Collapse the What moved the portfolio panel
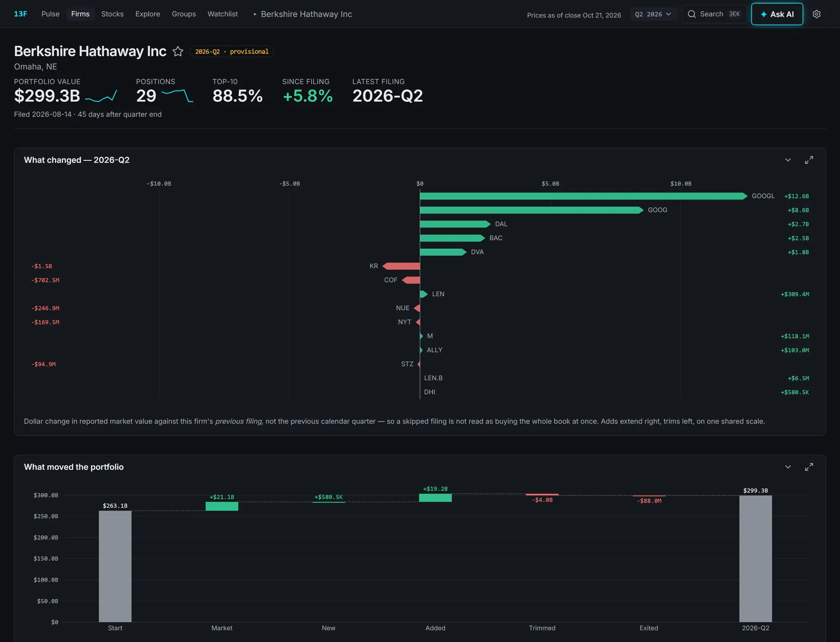Viewport: 840px width, 642px height. click(788, 467)
